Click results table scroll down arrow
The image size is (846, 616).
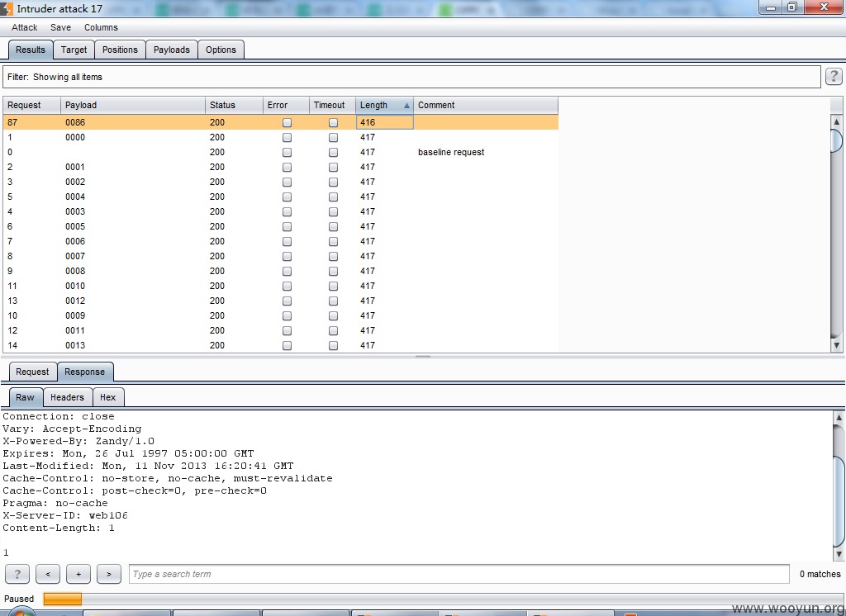836,345
